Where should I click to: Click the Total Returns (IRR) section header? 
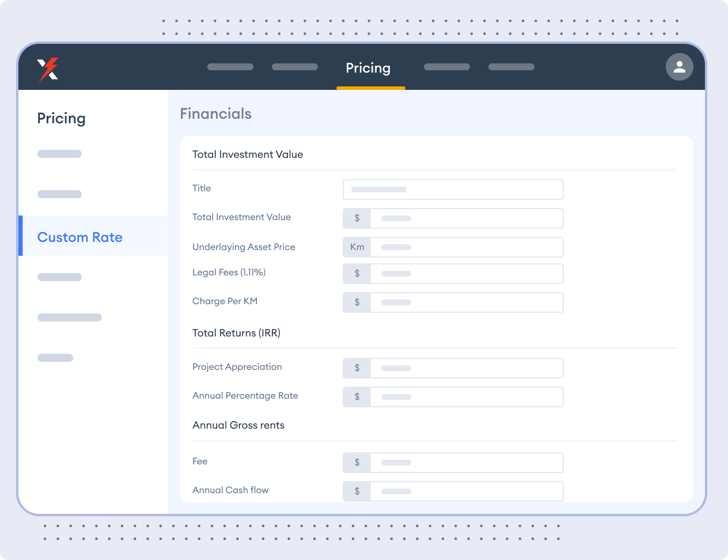tap(236, 333)
